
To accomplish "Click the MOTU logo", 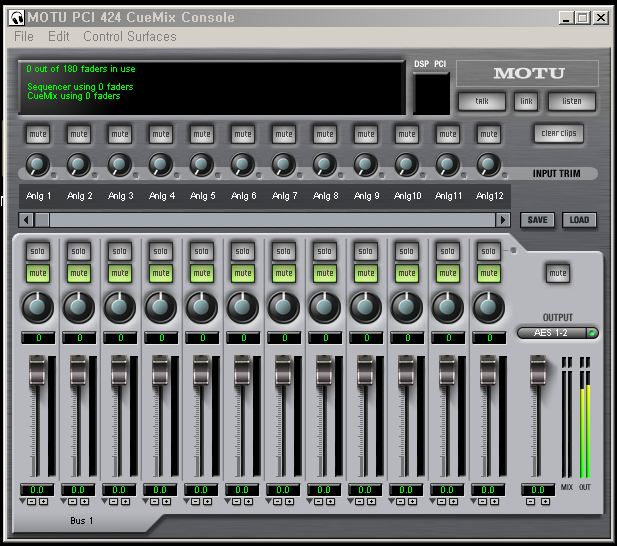I will 527,73.
